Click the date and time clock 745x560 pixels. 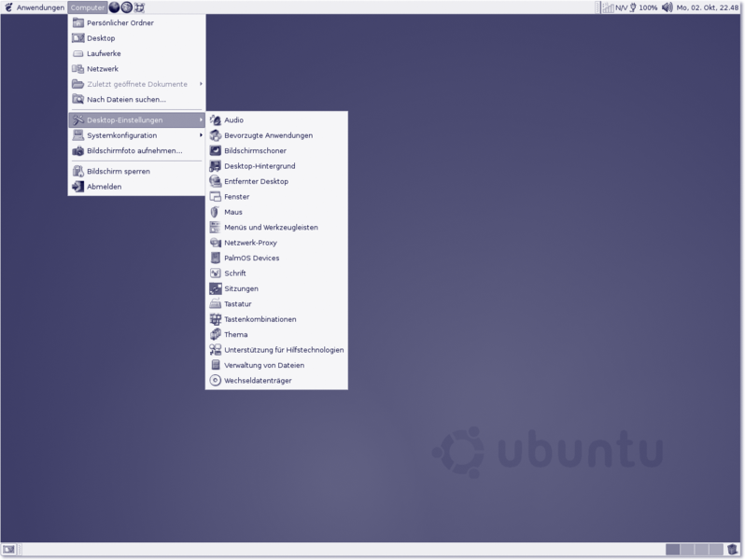708,7
